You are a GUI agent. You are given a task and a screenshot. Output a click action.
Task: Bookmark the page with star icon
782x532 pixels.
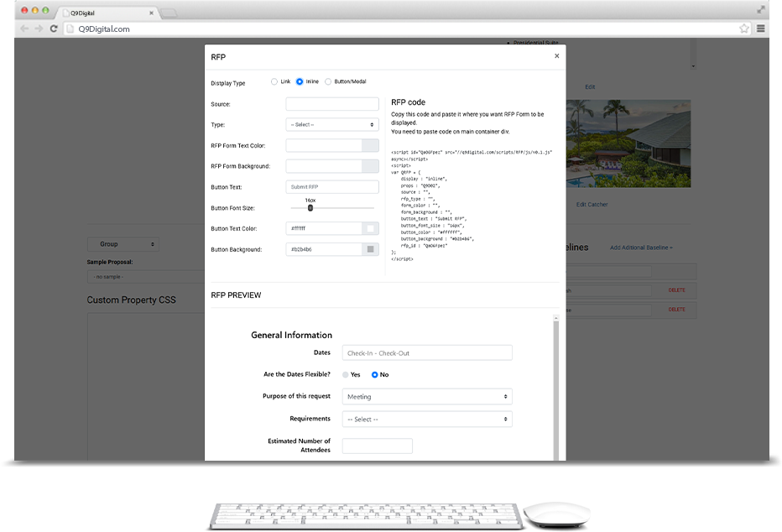[744, 29]
